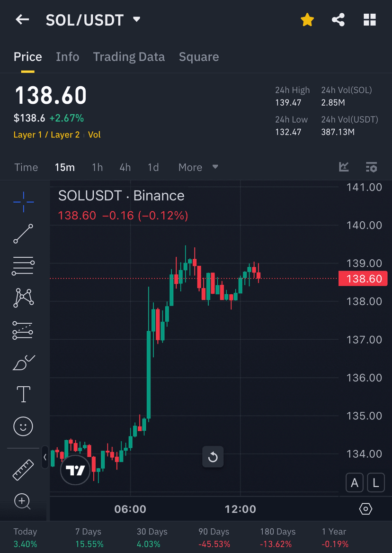Tap the 7 Days 15.55% performance
The height and width of the screenshot is (553, 392).
tap(89, 537)
